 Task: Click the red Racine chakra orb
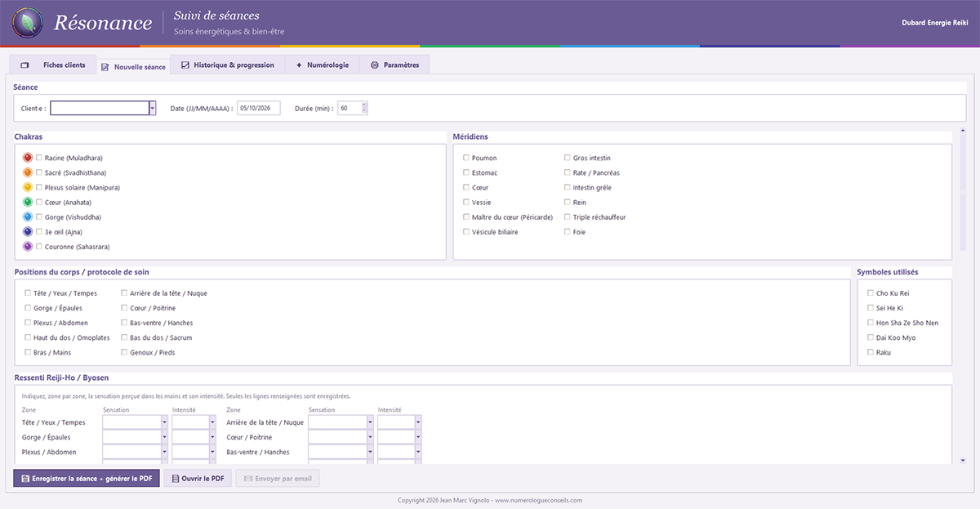pyautogui.click(x=28, y=158)
